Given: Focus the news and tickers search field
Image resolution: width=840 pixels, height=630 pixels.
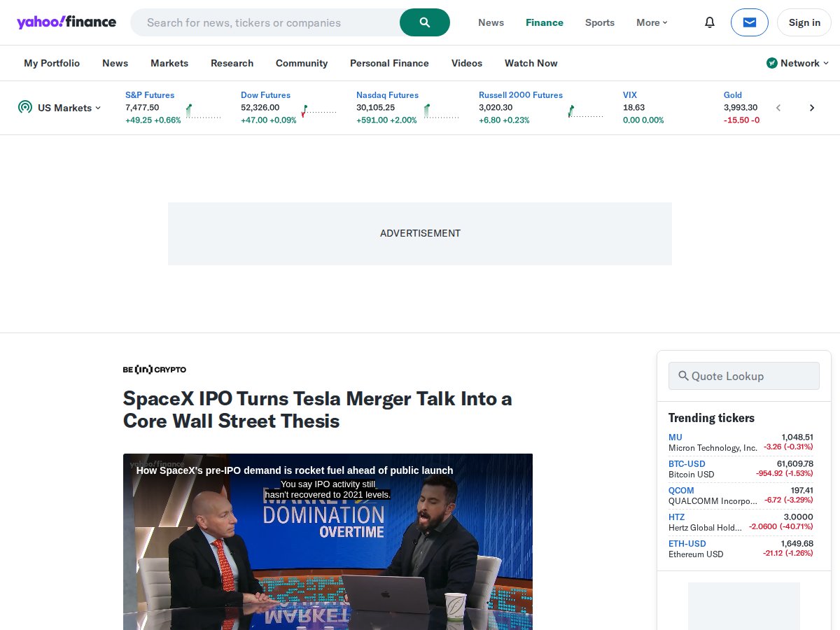Looking at the screenshot, I should (266, 22).
